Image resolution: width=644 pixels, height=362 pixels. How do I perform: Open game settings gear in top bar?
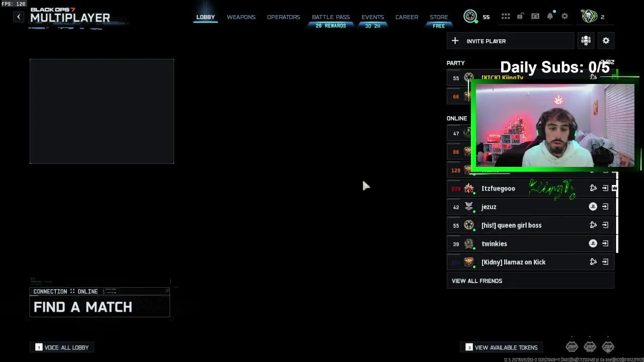pyautogui.click(x=565, y=17)
